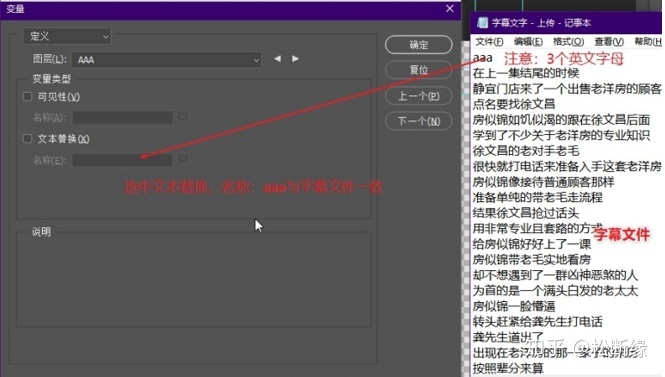Enable the 文本替换(X) checkbox
This screenshot has width=665, height=377.
(x=28, y=139)
